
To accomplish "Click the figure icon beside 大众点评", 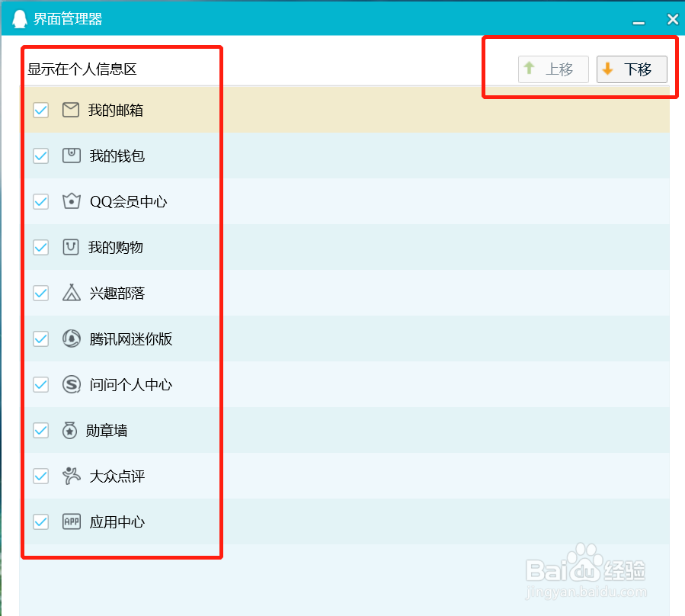I will (x=71, y=476).
